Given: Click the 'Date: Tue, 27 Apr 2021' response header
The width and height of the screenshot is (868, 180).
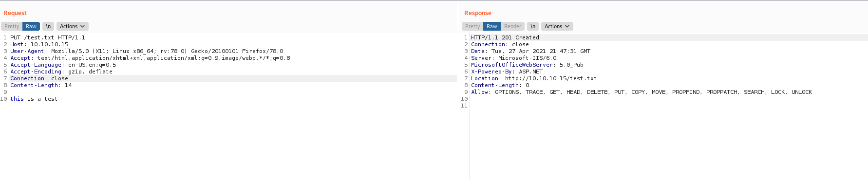Looking at the screenshot, I should tap(530, 51).
